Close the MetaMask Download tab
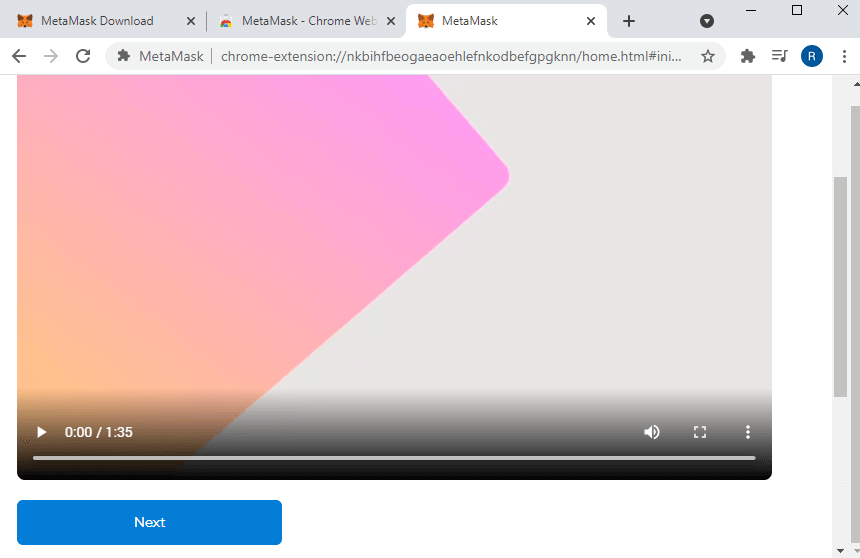The height and width of the screenshot is (558, 860). [x=191, y=21]
